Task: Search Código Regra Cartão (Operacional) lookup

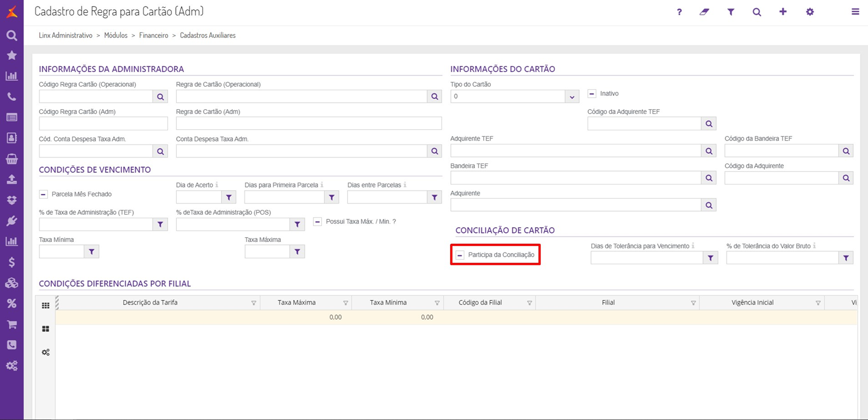Action: pyautogui.click(x=160, y=97)
